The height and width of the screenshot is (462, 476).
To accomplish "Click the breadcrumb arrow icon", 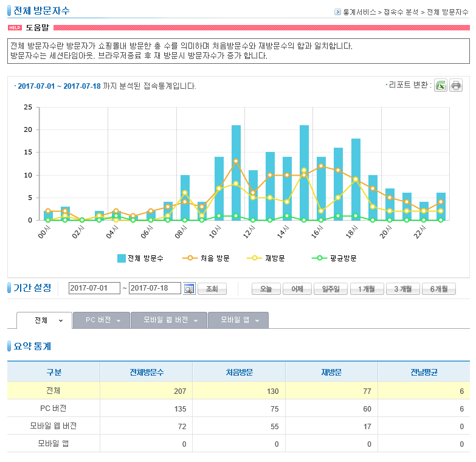I will [x=337, y=12].
